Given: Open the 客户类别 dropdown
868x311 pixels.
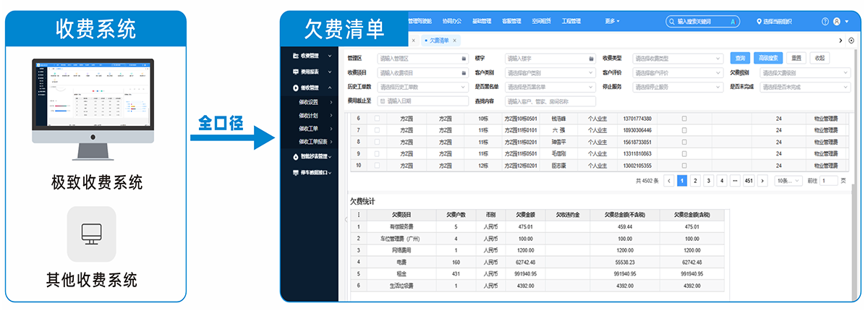Looking at the screenshot, I should pos(550,72).
